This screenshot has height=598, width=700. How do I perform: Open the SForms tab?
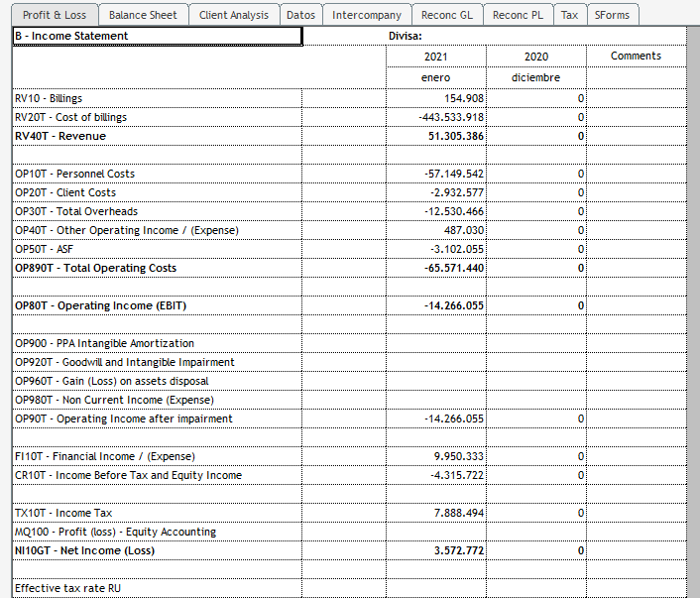point(612,15)
